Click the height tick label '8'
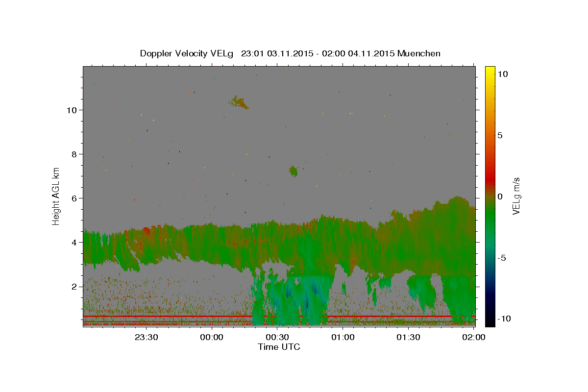The image size is (588, 392). click(x=75, y=154)
